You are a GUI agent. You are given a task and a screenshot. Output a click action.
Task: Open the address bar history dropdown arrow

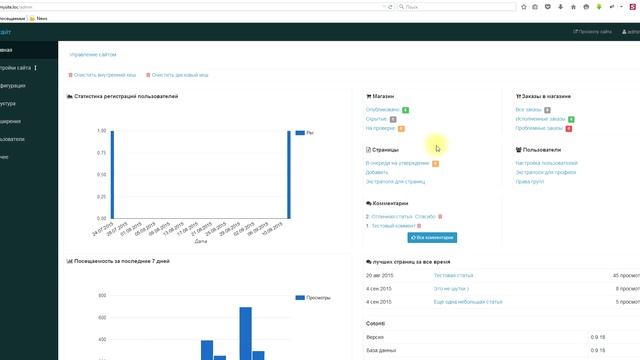pos(384,7)
